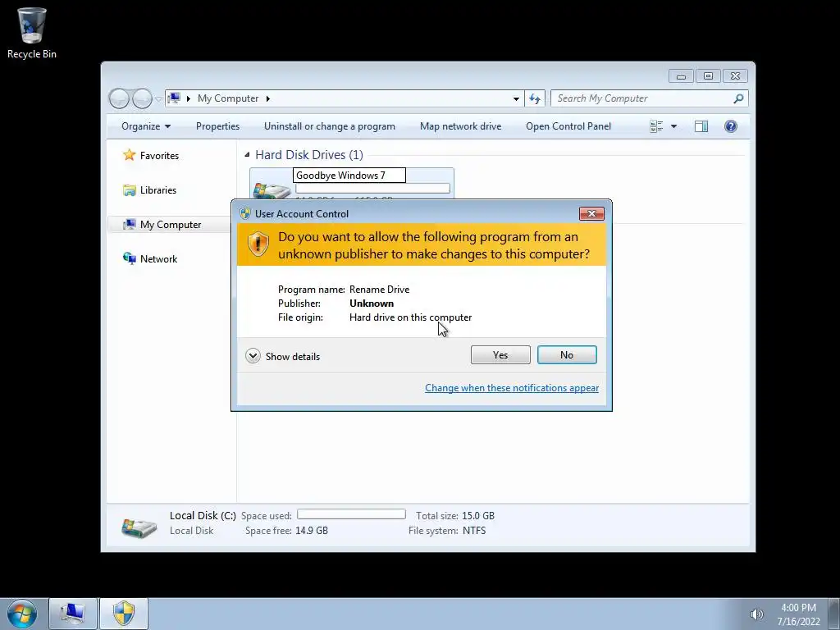Click Properties in the toolbar
This screenshot has height=630, width=840.
coord(217,126)
